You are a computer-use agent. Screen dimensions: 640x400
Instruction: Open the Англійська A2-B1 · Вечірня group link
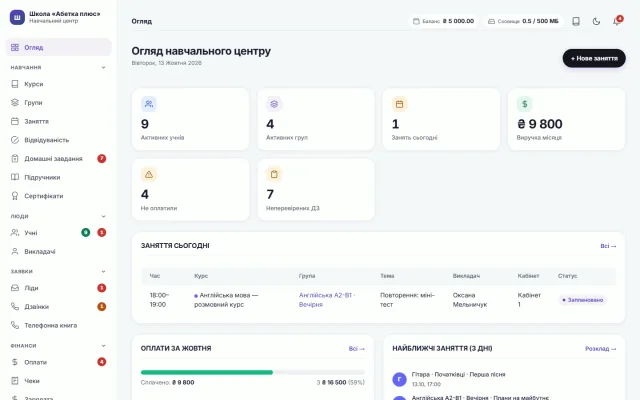(327, 300)
